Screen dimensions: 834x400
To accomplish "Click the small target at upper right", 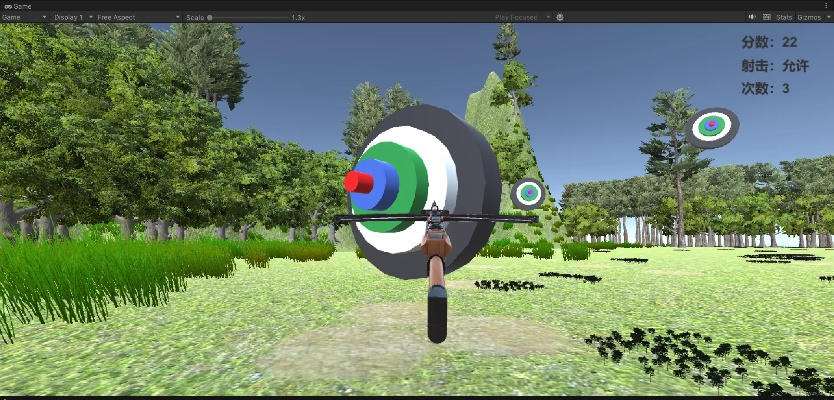I will click(x=712, y=126).
